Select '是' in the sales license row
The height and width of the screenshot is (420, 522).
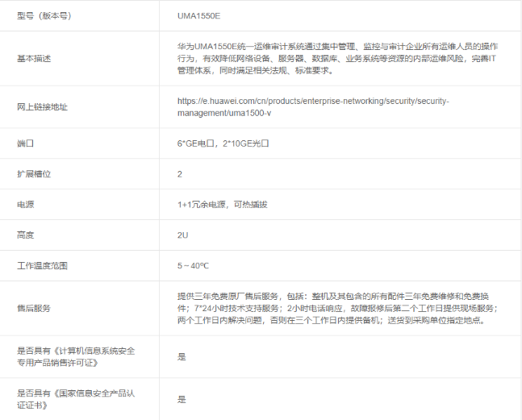(x=182, y=357)
